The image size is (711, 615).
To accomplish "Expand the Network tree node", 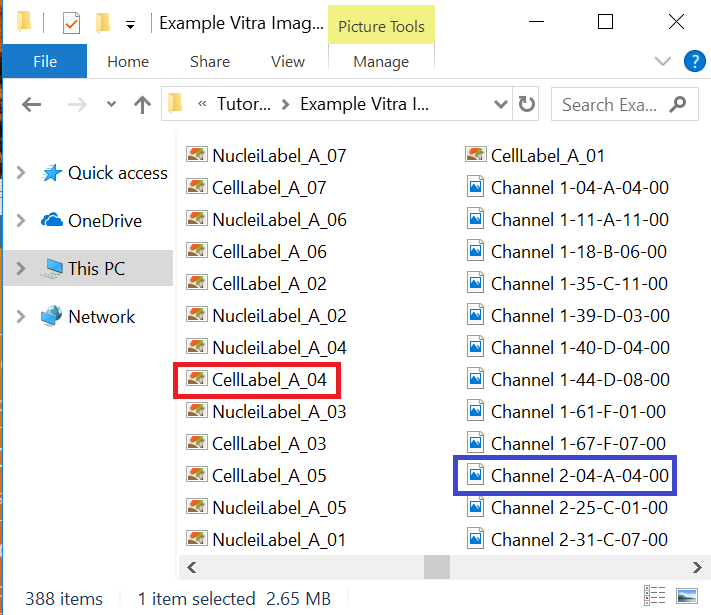I will 21,317.
